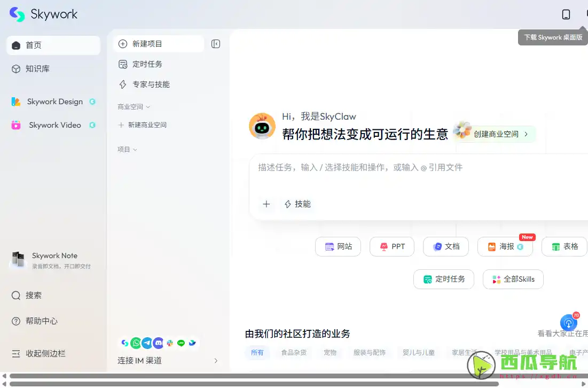Click the Telegram channel icon
Viewport: 588px width, 388px height.
[x=147, y=343]
